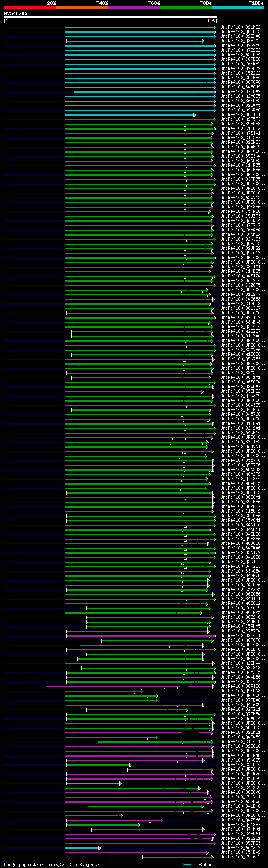
Task: Click the query name AV540785
Action: [16, 13]
